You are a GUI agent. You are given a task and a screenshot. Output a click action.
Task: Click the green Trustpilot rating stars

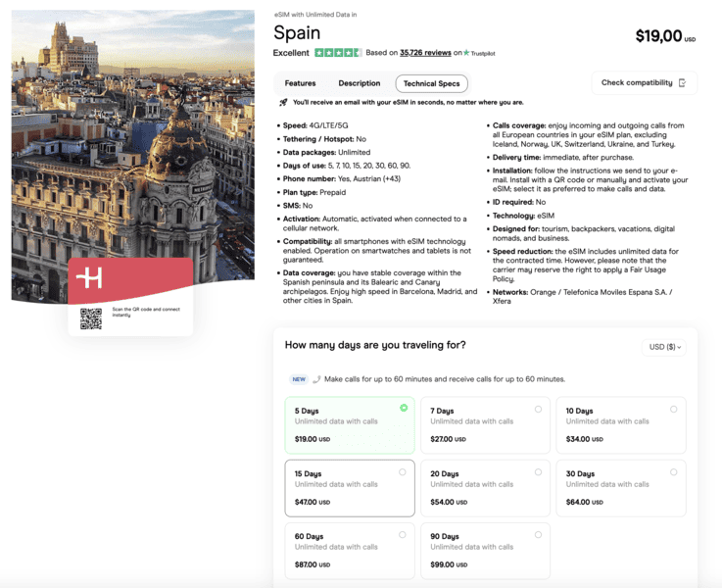coord(338,53)
